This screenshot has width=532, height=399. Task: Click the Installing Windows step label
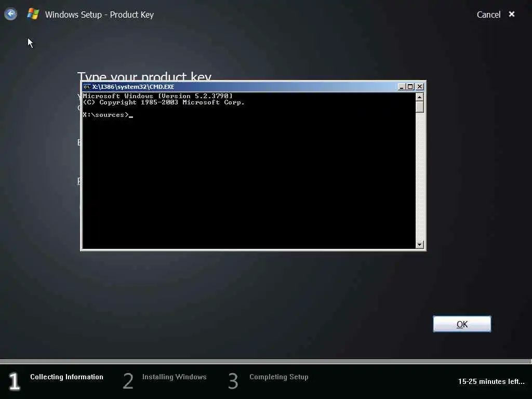175,377
